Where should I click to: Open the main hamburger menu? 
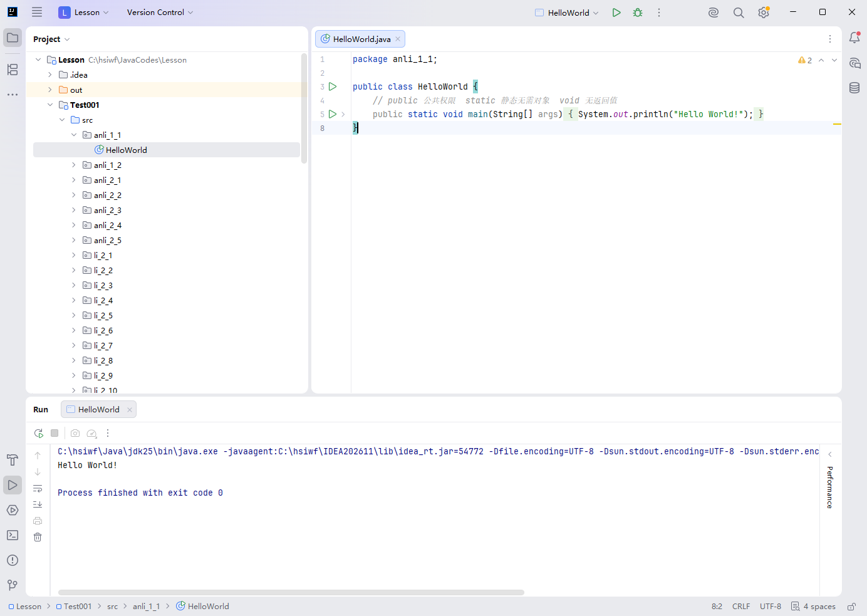pyautogui.click(x=37, y=12)
